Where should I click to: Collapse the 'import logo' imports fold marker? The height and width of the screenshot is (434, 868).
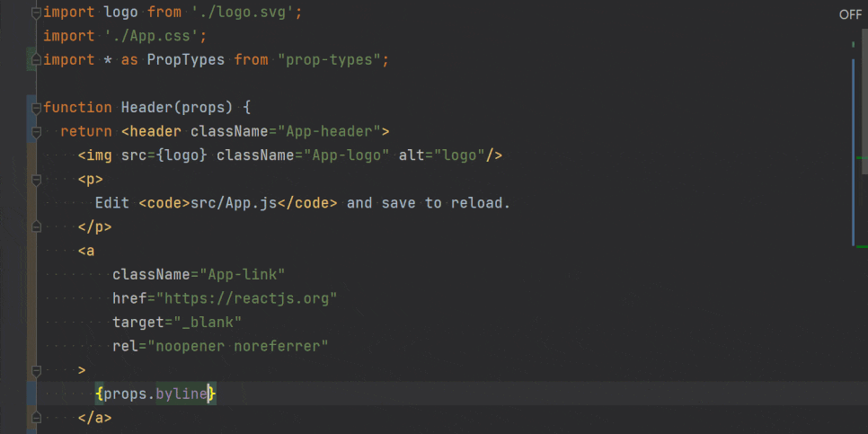[x=37, y=13]
